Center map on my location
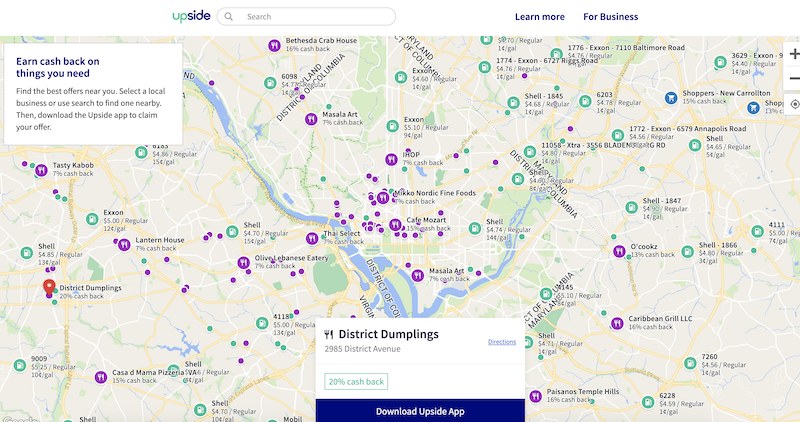The width and height of the screenshot is (800, 422). coord(794,105)
